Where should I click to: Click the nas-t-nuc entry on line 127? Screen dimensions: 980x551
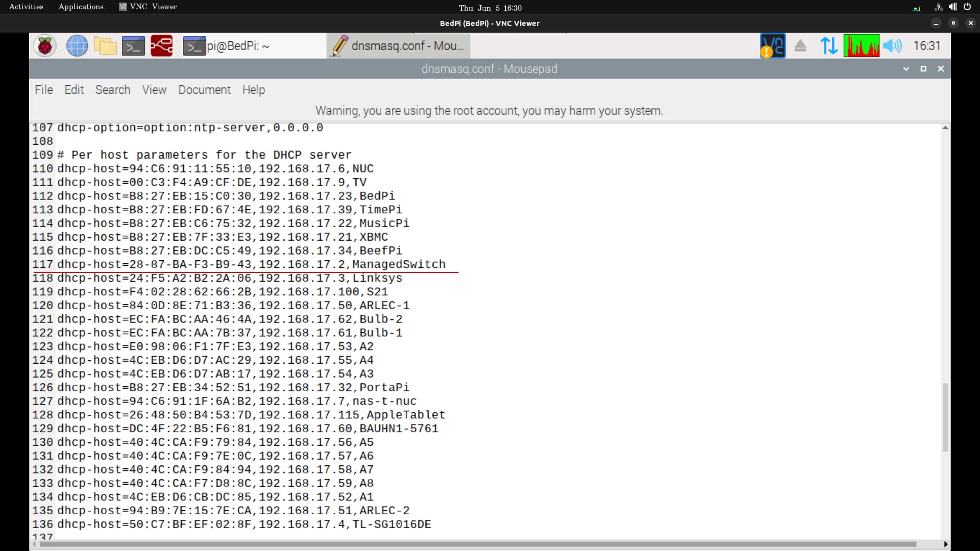click(237, 402)
